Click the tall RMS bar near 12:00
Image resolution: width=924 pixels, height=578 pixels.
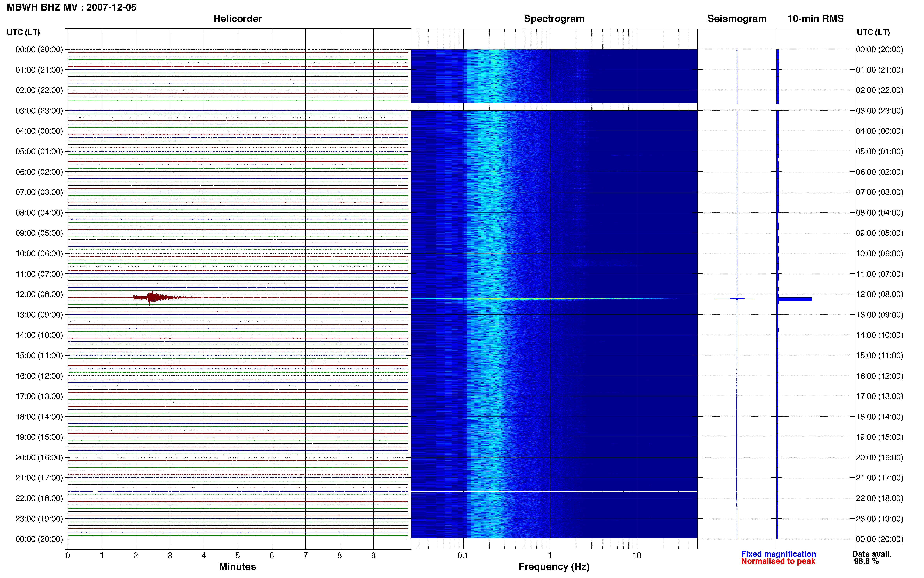[795, 299]
